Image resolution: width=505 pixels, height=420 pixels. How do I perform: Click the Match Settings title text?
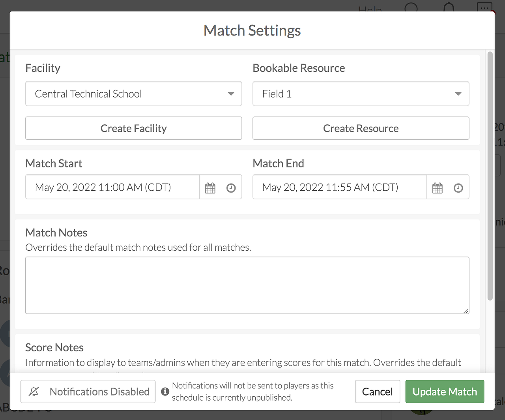252,30
